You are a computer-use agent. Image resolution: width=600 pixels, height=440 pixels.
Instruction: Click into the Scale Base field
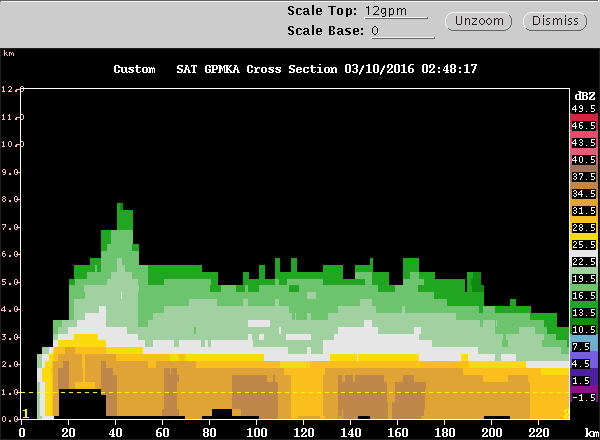pyautogui.click(x=395, y=31)
